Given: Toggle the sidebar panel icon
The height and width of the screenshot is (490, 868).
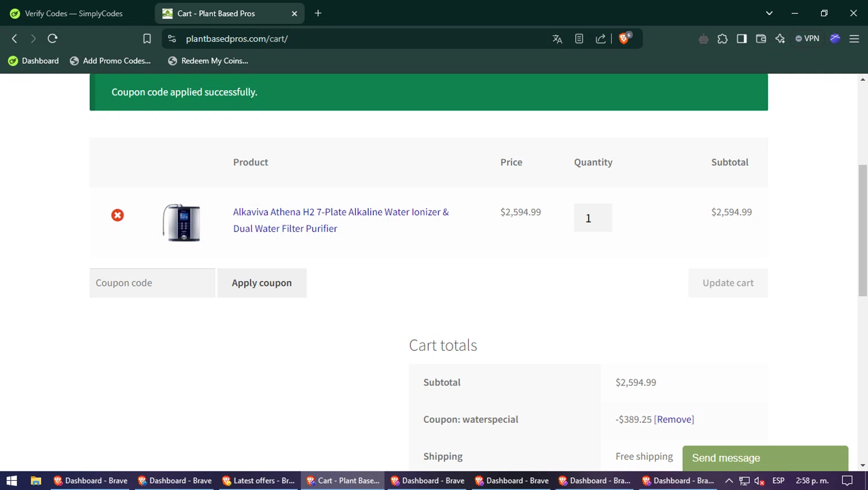Looking at the screenshot, I should point(742,39).
